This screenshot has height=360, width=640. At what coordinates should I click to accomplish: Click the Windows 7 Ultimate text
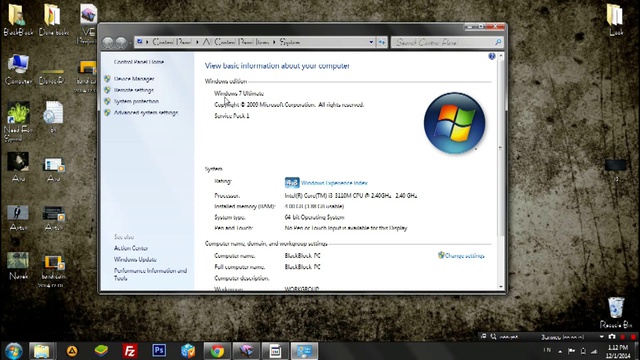click(239, 93)
